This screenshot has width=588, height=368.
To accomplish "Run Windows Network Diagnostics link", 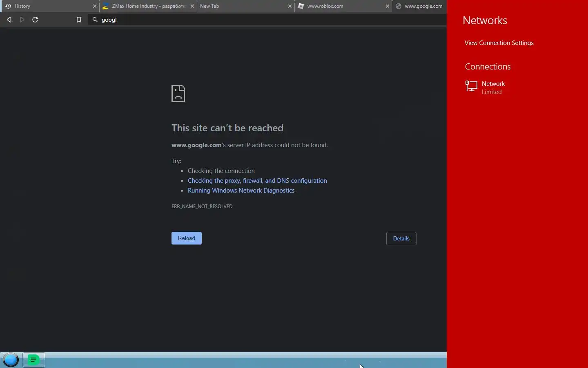I will 241,191.
